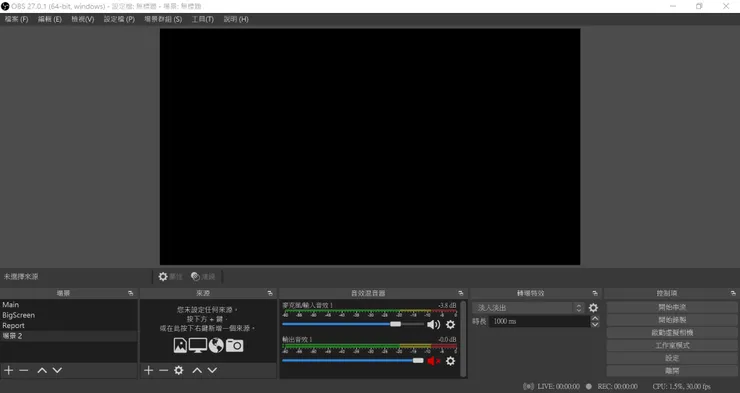Viewport: 740px width, 393px height.
Task: Open 設定 settings from the controls panel
Action: [672, 358]
